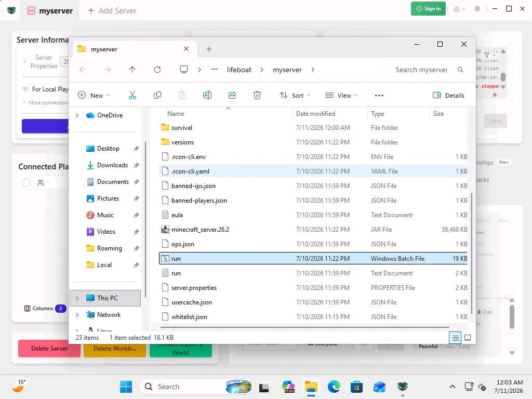Open Microsoft Store from taskbar
The height and width of the screenshot is (399, 532).
[356, 387]
